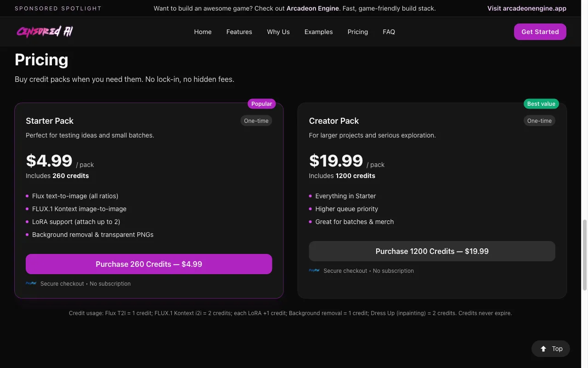
Task: Visit arcadeonengine.app sponsor link
Action: (526, 8)
